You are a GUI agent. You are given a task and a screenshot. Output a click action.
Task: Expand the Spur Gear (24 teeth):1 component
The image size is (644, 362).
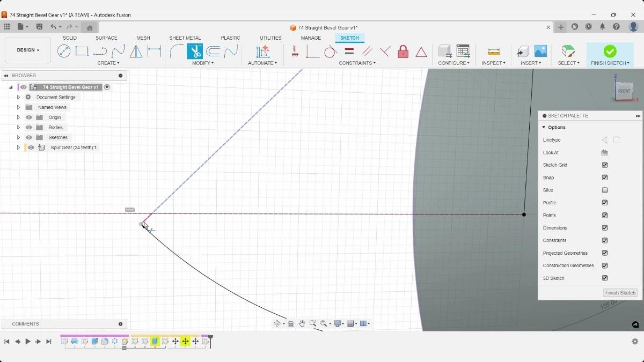[x=18, y=147]
